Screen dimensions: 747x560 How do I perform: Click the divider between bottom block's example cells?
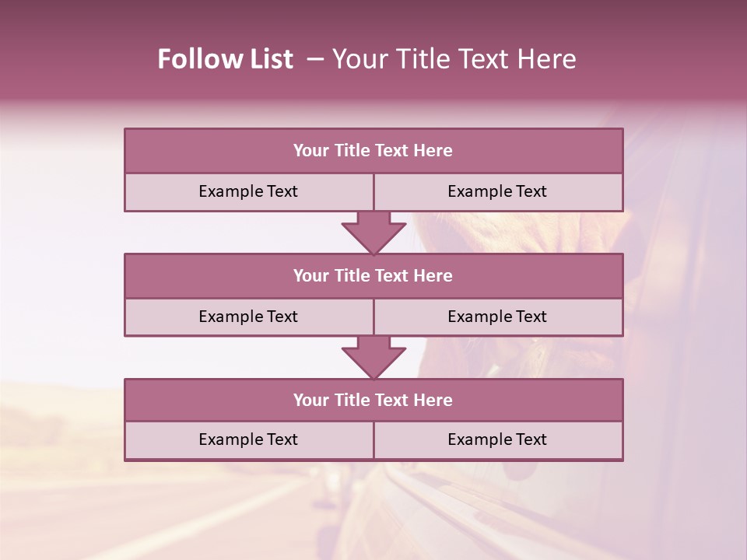(374, 440)
